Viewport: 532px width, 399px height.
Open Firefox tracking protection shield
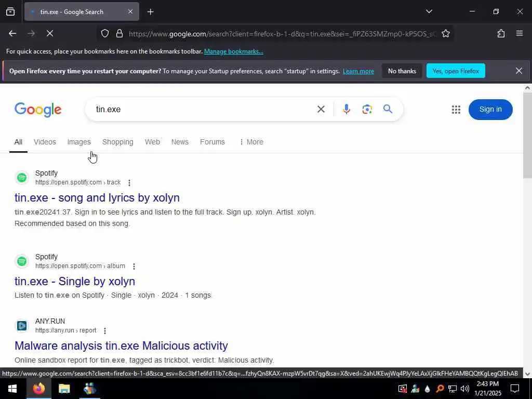point(105,34)
